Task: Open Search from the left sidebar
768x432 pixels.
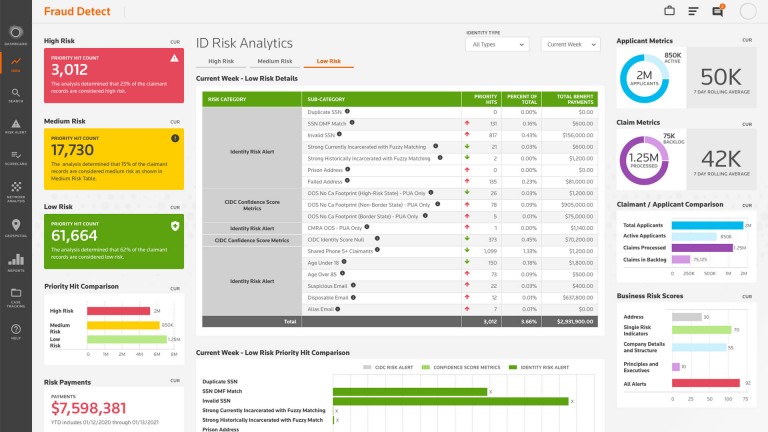Action: pyautogui.click(x=15, y=92)
